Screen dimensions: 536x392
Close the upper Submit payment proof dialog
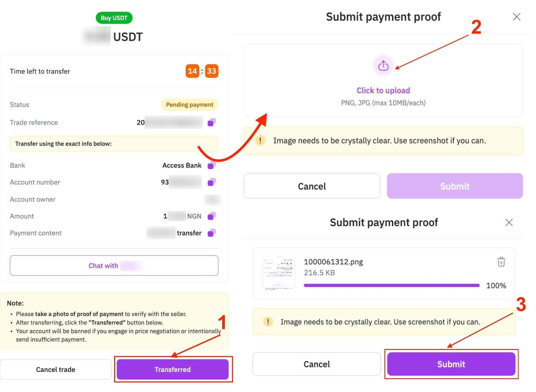[x=517, y=17]
